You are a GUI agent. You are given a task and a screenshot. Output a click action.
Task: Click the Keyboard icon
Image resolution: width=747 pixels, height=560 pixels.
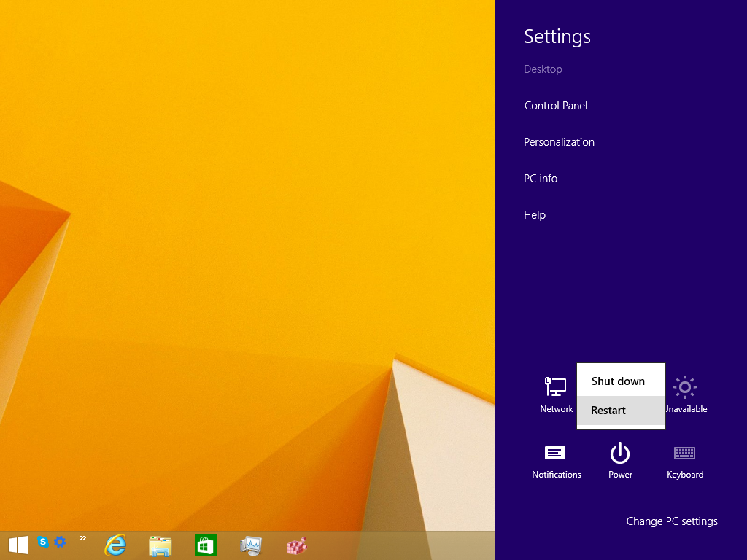point(684,460)
